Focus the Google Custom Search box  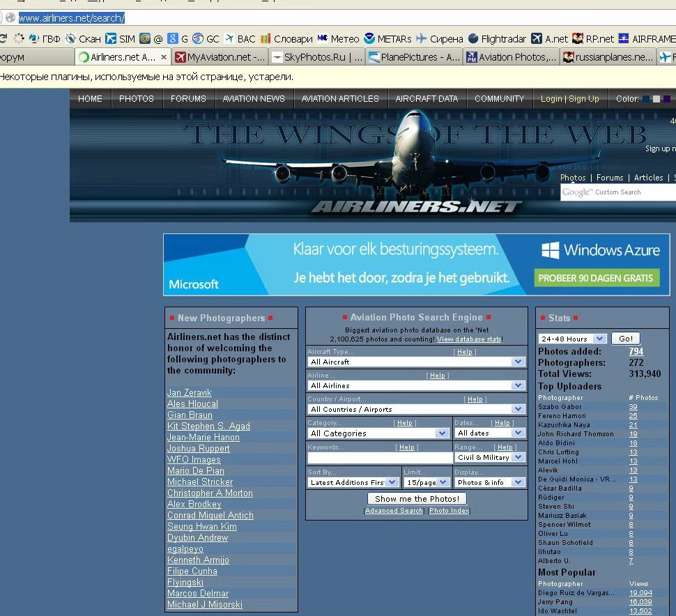[x=618, y=192]
